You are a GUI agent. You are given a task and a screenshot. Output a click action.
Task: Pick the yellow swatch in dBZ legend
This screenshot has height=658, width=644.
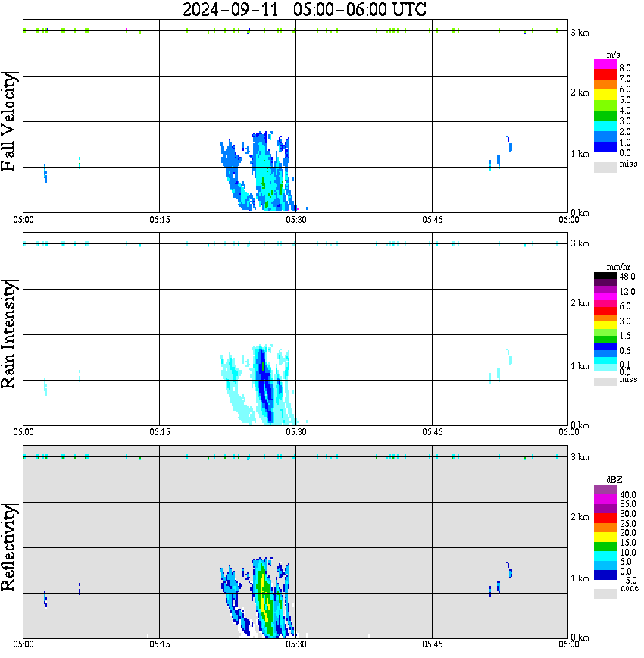click(x=605, y=537)
